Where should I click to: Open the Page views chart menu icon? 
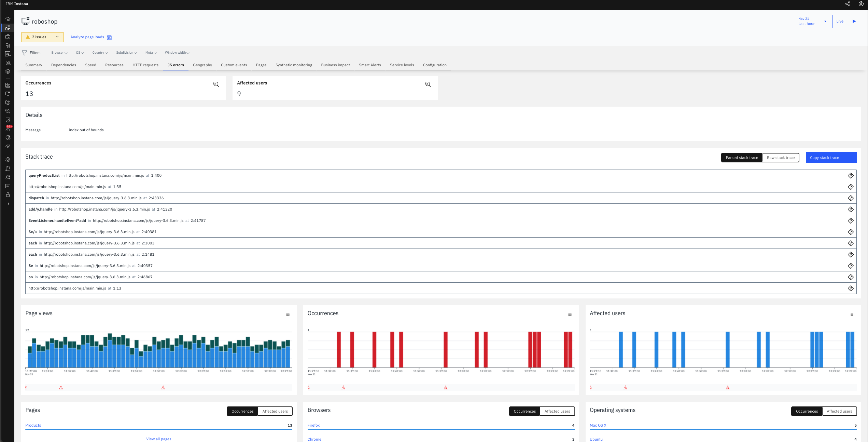pyautogui.click(x=288, y=314)
